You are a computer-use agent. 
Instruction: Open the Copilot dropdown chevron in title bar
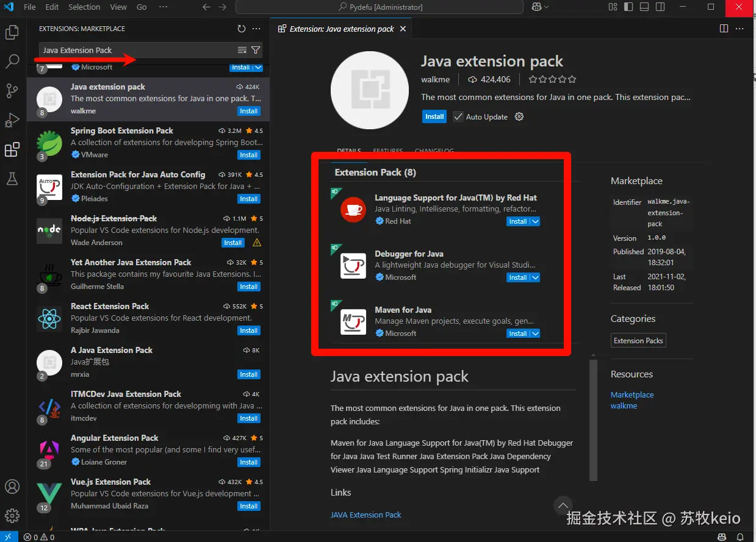click(x=546, y=7)
